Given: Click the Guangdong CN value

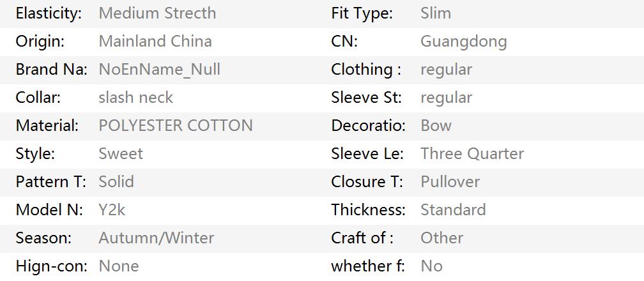Looking at the screenshot, I should 464,42.
